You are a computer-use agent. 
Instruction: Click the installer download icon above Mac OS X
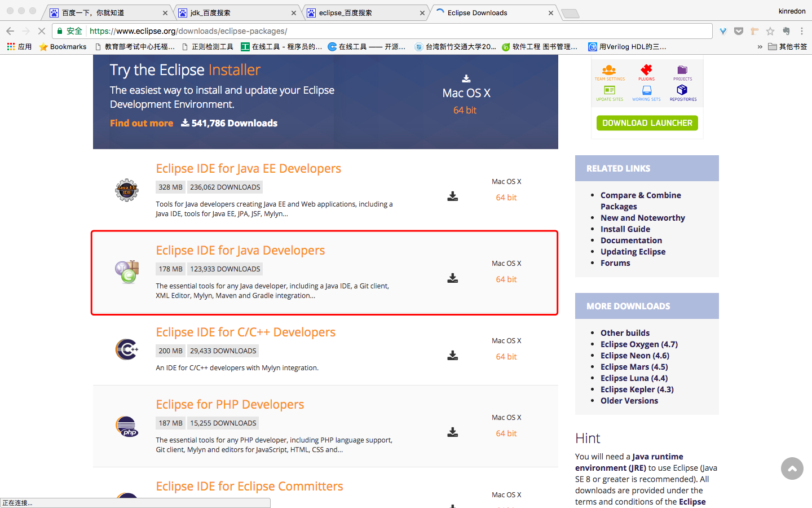[466, 78]
